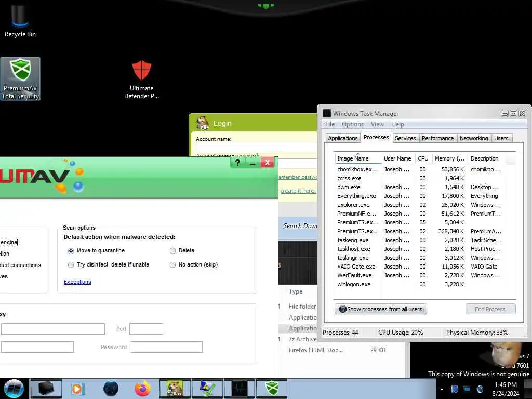Screen dimensions: 532x399
Task: Switch to the Services tab
Action: pyautogui.click(x=405, y=138)
